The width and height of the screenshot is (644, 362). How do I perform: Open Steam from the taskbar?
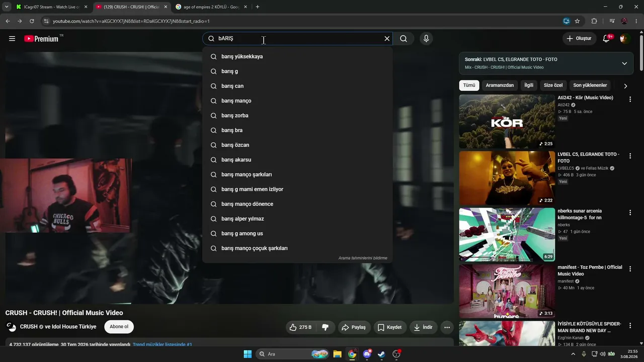(381, 354)
